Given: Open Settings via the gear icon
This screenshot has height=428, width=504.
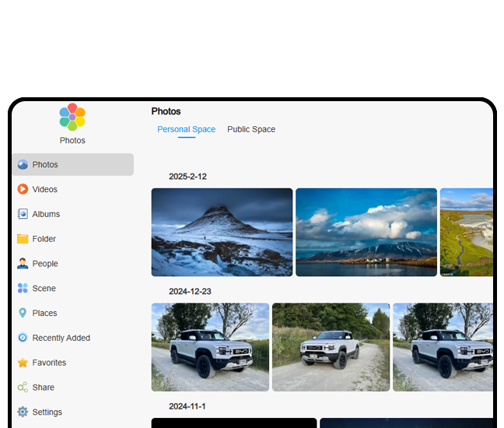Looking at the screenshot, I should [23, 412].
